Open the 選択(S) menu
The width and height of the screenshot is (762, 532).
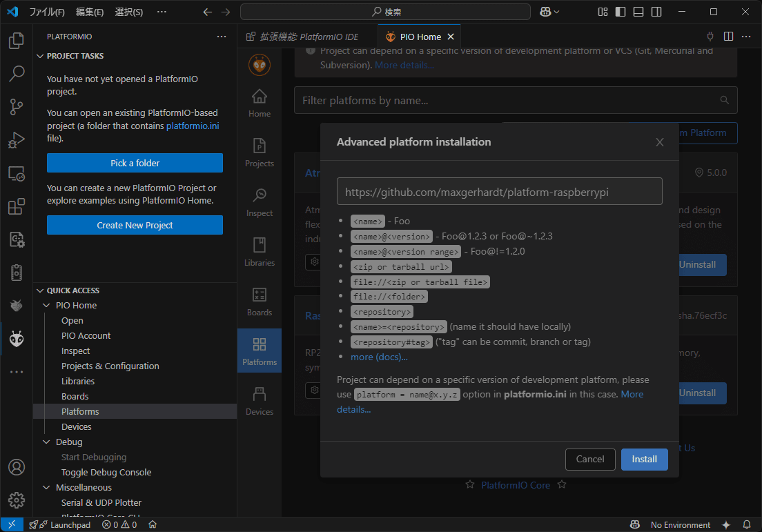pos(129,12)
